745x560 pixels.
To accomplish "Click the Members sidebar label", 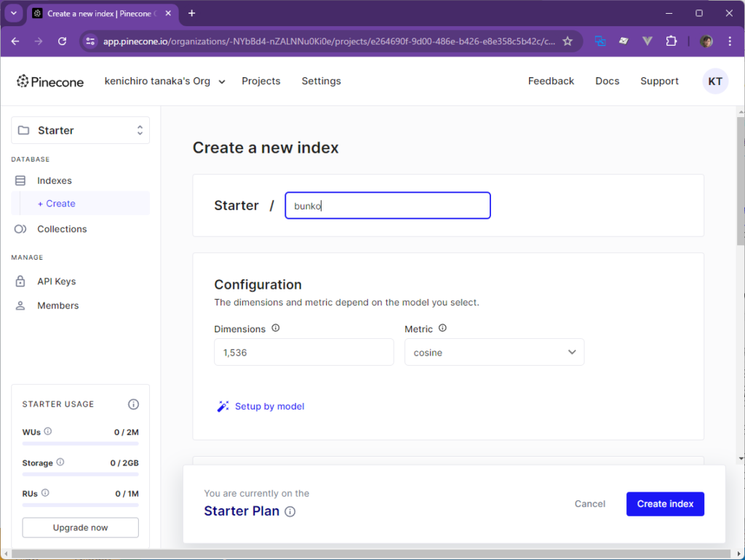I will tap(58, 305).
